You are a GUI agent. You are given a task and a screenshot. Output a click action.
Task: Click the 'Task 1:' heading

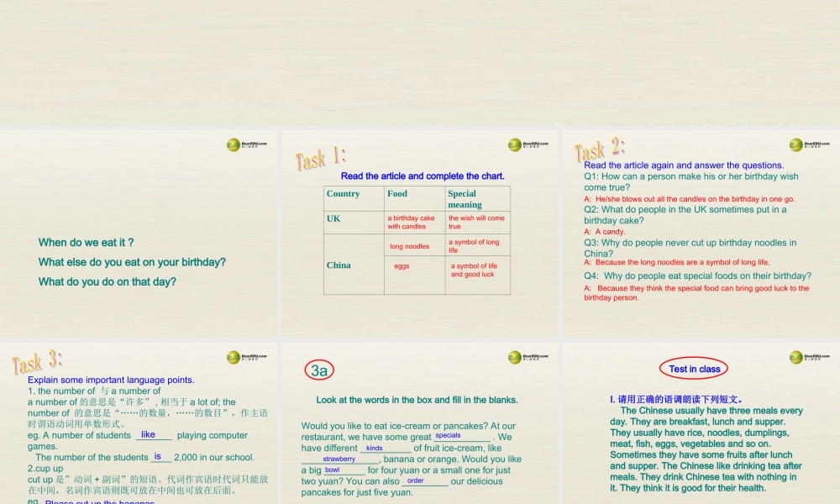pos(320,159)
